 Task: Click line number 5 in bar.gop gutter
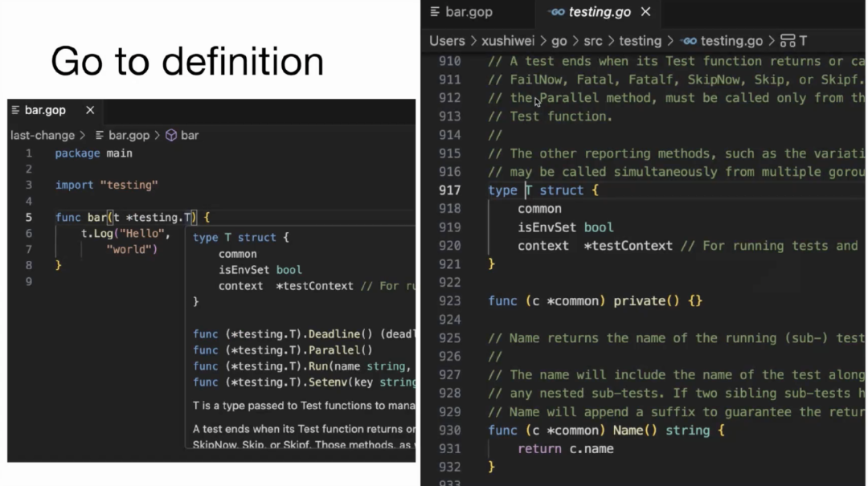click(x=29, y=218)
